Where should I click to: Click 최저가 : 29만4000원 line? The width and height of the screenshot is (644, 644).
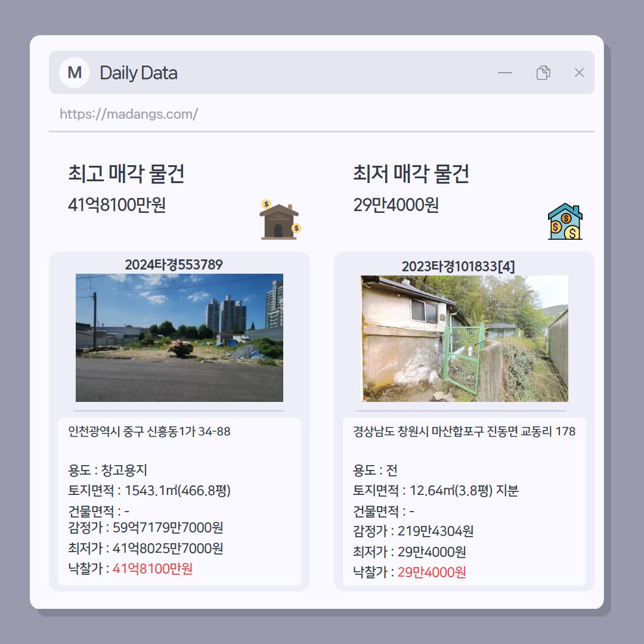tap(410, 552)
